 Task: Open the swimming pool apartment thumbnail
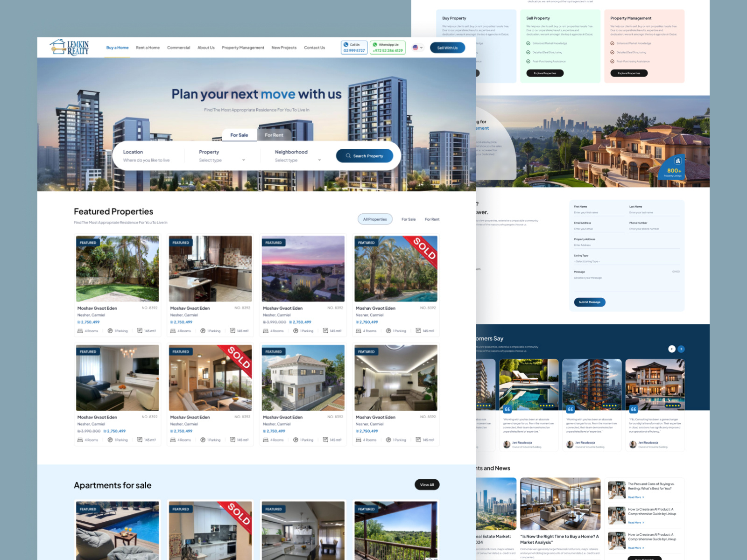(x=118, y=531)
